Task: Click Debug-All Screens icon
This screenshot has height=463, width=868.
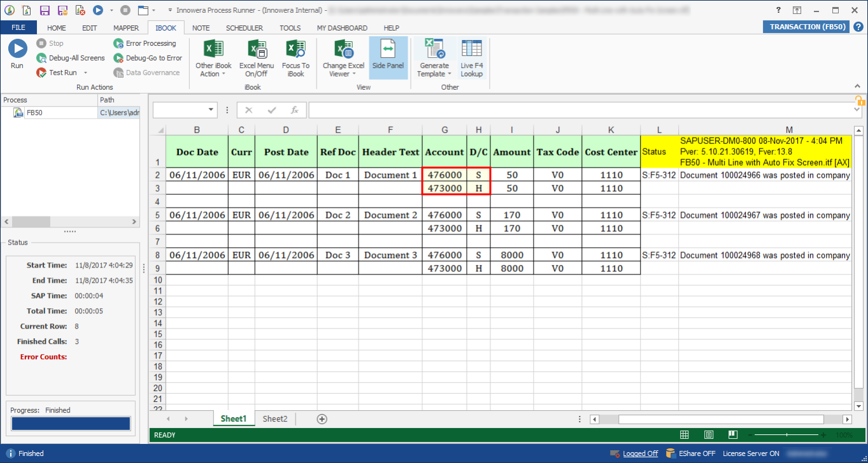Action: click(x=71, y=58)
